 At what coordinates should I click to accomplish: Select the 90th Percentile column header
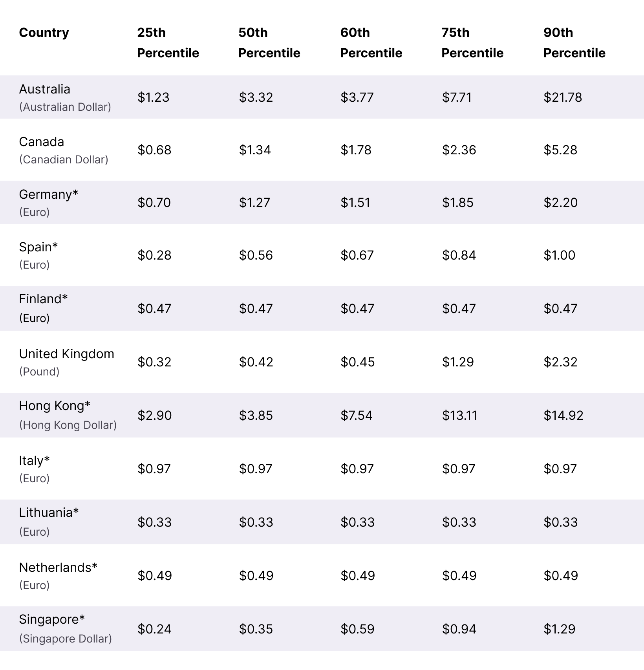point(574,43)
